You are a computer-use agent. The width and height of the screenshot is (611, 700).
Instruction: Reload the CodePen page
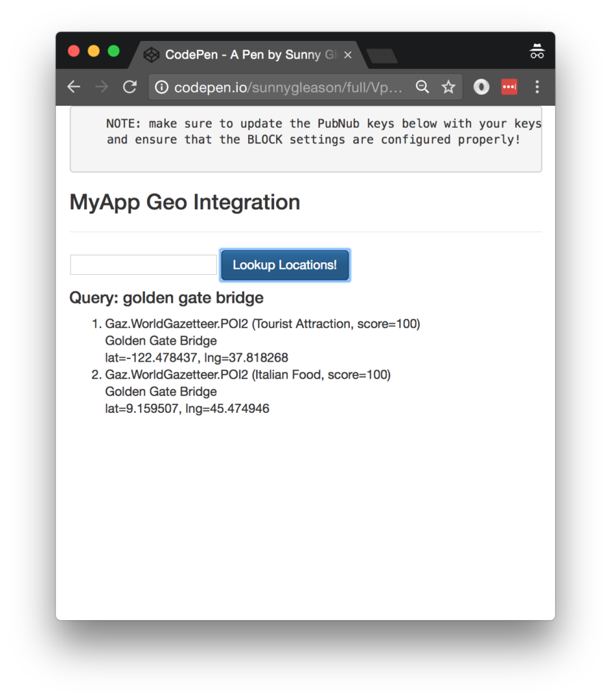pyautogui.click(x=129, y=87)
